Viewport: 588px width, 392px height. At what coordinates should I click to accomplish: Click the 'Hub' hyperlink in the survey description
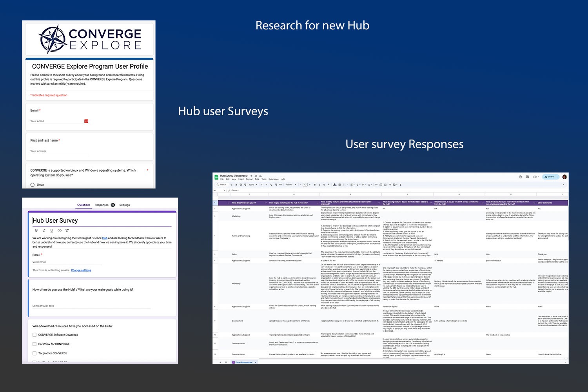coord(105,238)
